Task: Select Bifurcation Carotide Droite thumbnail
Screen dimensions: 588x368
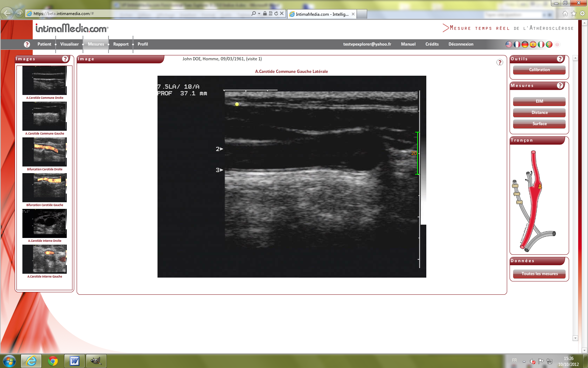Action: coord(44,152)
